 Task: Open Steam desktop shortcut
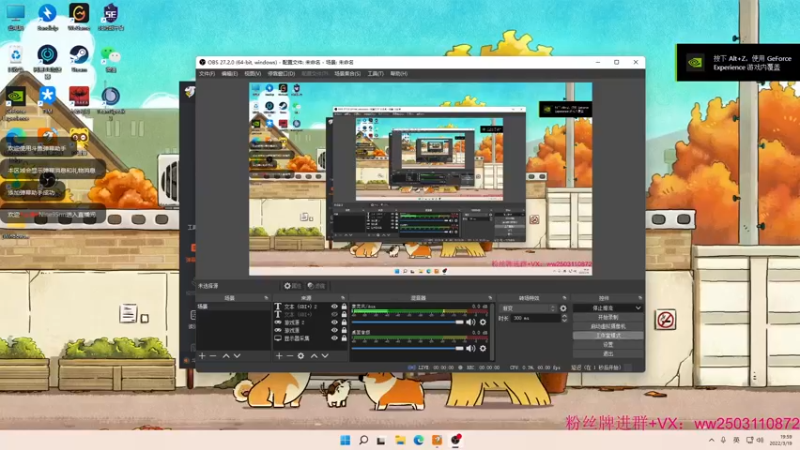coord(79,58)
